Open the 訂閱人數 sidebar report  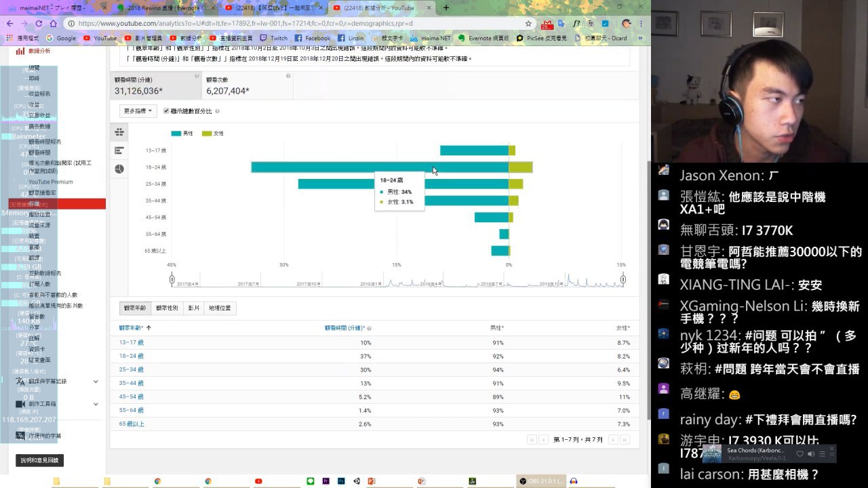click(39, 284)
